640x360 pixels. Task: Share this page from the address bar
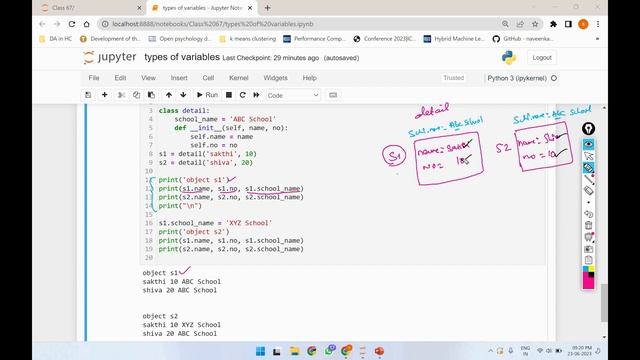click(x=520, y=24)
